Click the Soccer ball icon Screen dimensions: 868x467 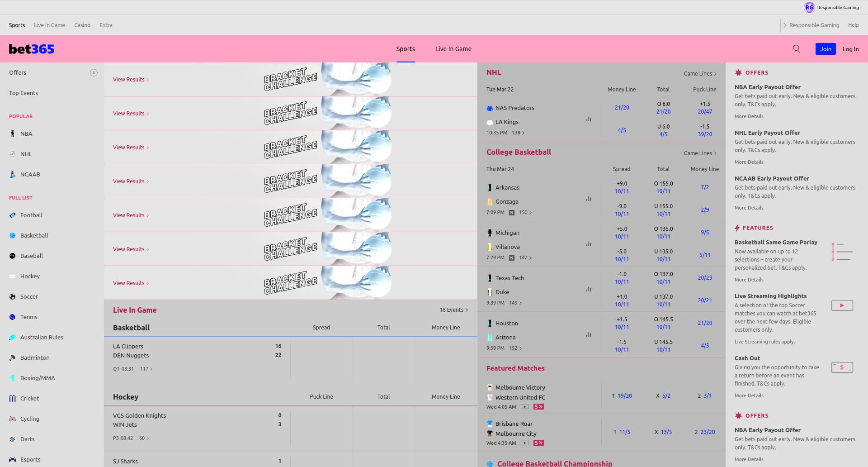tap(12, 296)
